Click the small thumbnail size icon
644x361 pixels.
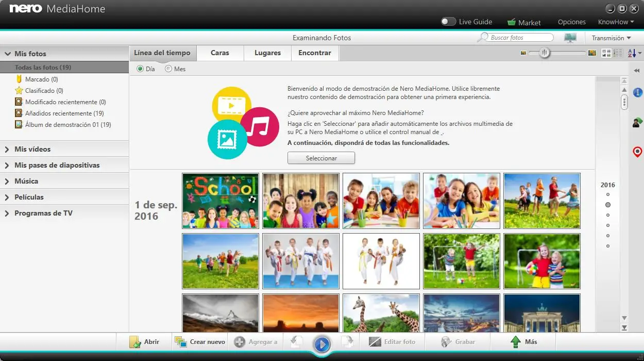coord(523,53)
